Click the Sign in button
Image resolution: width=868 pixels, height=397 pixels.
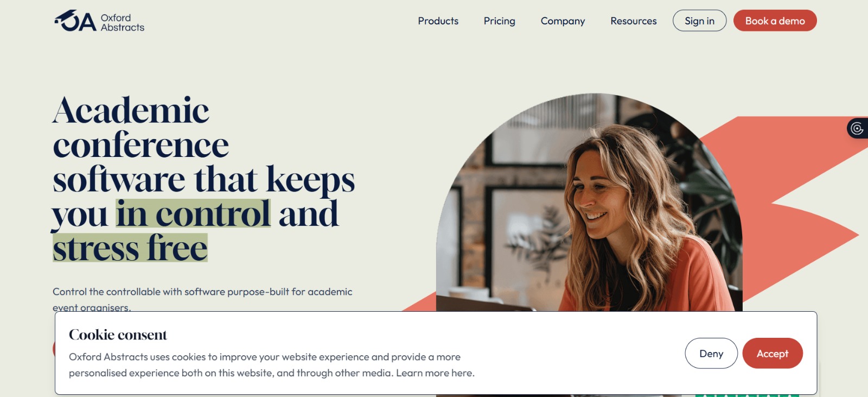[x=699, y=21]
